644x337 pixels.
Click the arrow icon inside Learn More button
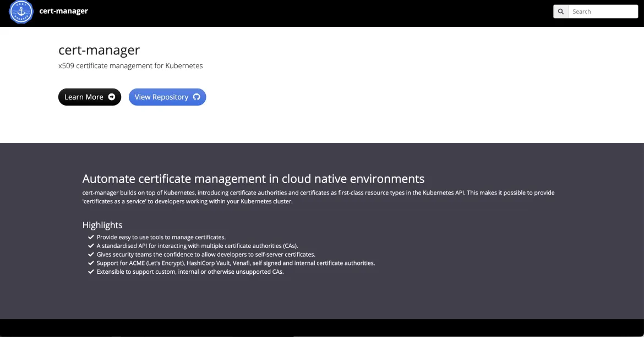pos(111,97)
